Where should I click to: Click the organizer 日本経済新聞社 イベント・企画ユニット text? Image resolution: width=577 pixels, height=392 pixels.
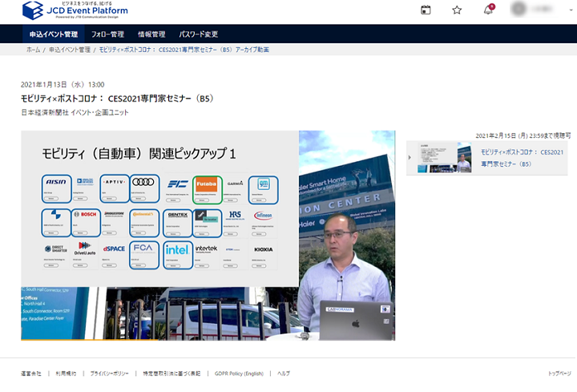click(75, 113)
